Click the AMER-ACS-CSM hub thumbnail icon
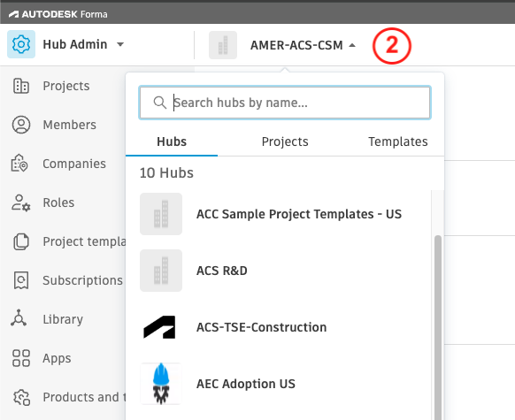The width and height of the screenshot is (515, 420). click(223, 45)
